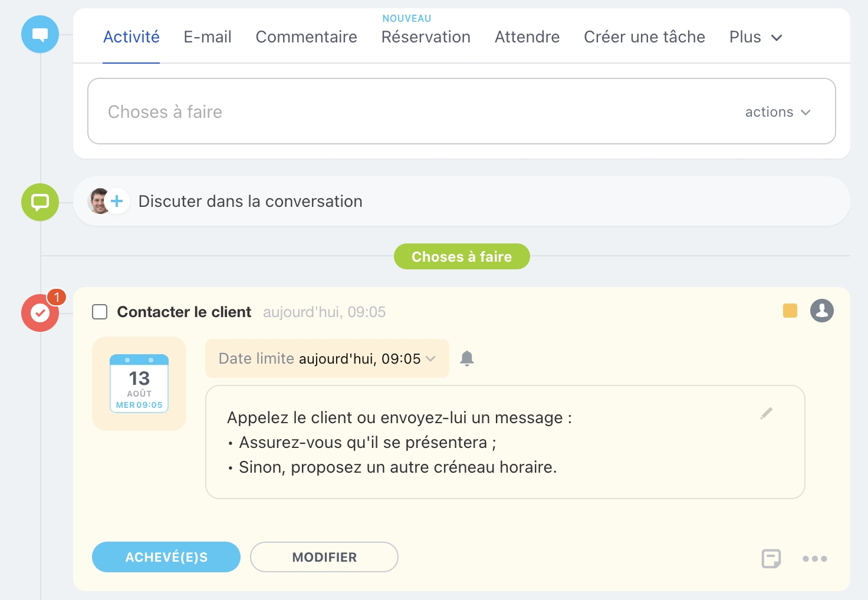Expand the actions dropdown
Image resolution: width=868 pixels, height=600 pixels.
[778, 112]
